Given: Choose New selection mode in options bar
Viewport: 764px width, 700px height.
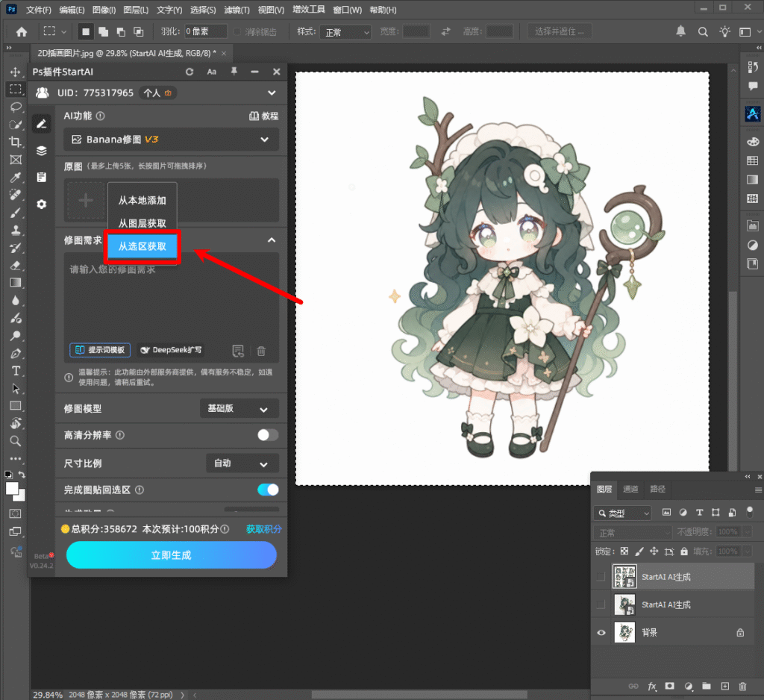Looking at the screenshot, I should coord(86,32).
